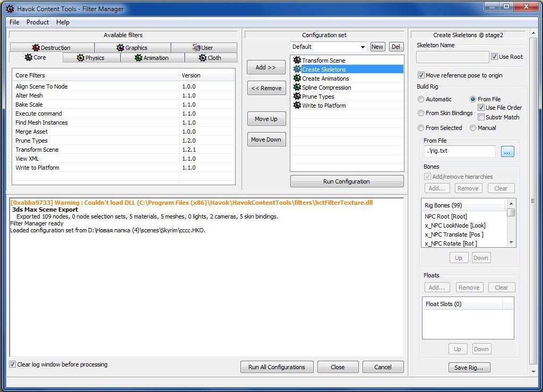Select the Bake Scale filter row
543x392 pixels.
(x=123, y=104)
